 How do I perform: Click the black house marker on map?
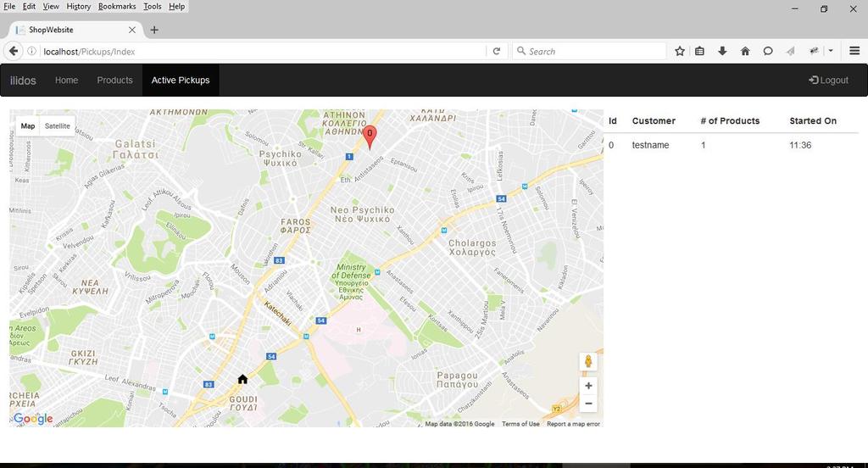242,379
